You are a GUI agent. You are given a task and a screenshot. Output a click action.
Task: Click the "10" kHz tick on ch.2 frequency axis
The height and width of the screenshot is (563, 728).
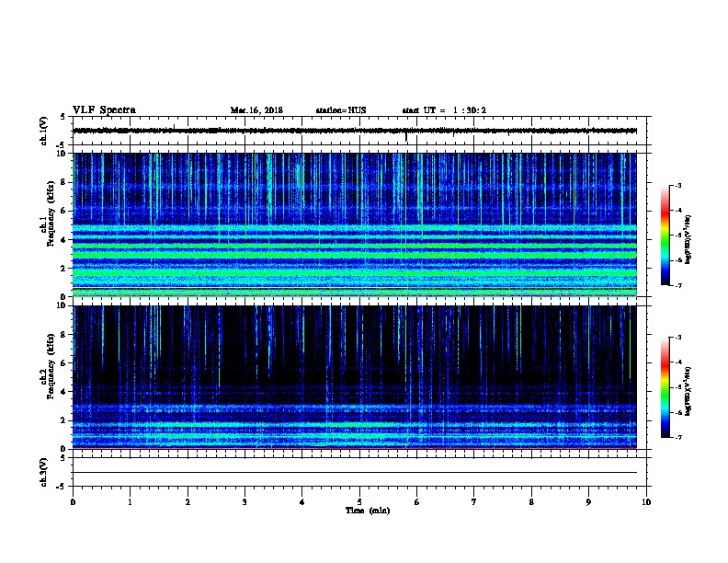click(x=61, y=305)
